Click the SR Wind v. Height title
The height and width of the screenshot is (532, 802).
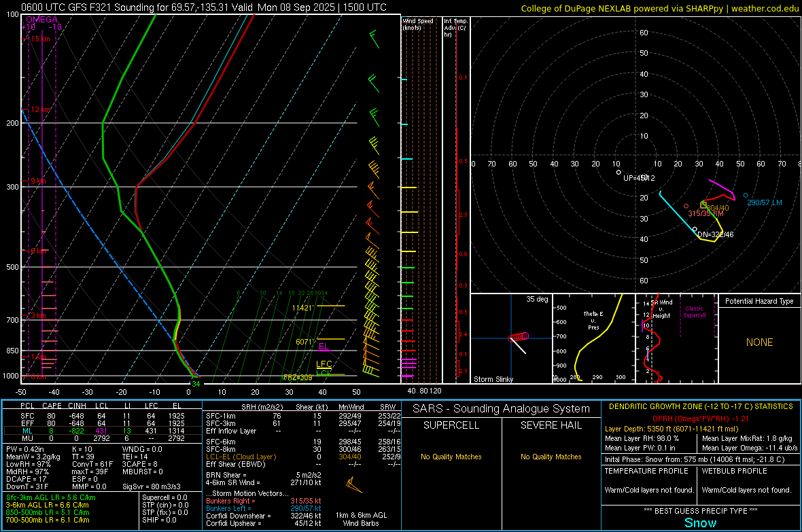[x=661, y=309]
